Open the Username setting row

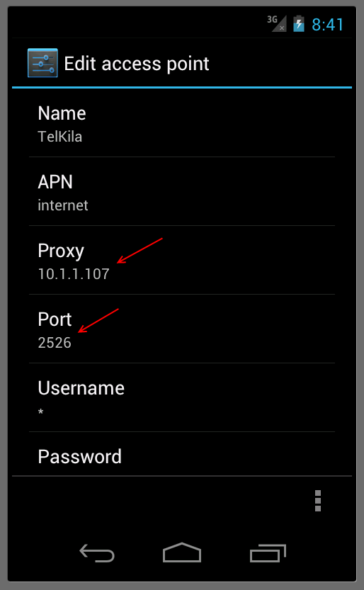click(x=182, y=397)
